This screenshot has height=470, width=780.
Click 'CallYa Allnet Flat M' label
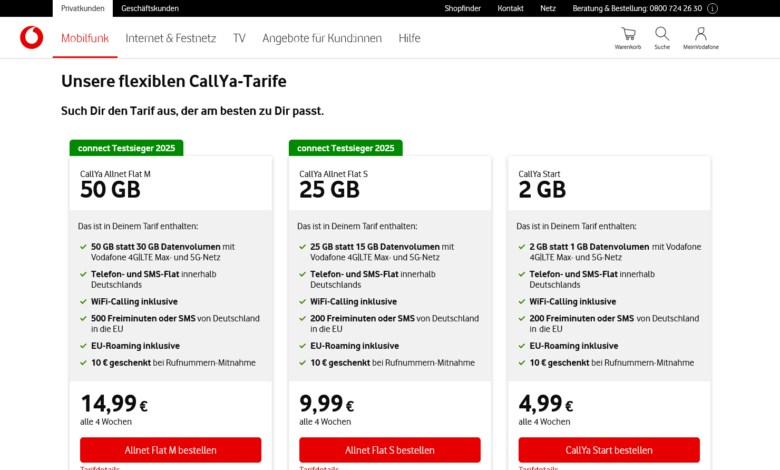click(115, 174)
